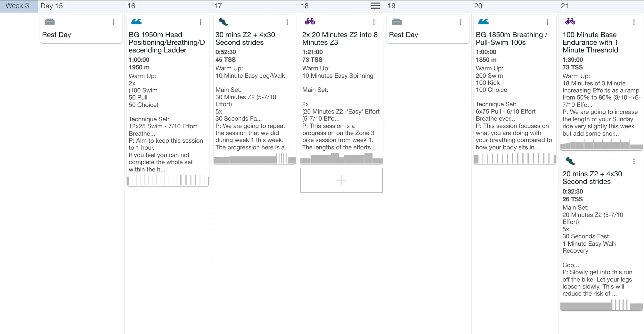Click the swim icon on Day 16 workout
The width and height of the screenshot is (644, 334).
click(136, 22)
